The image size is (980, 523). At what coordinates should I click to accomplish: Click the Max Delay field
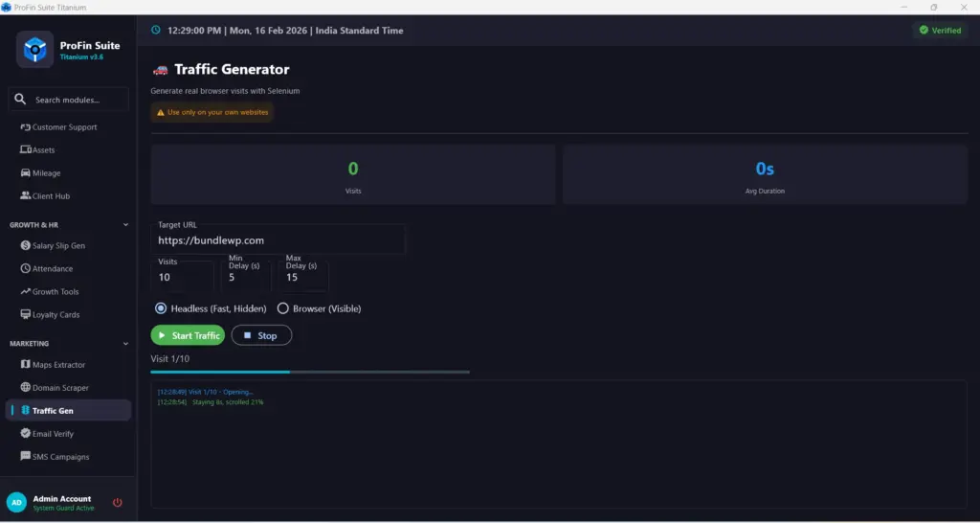(x=303, y=276)
